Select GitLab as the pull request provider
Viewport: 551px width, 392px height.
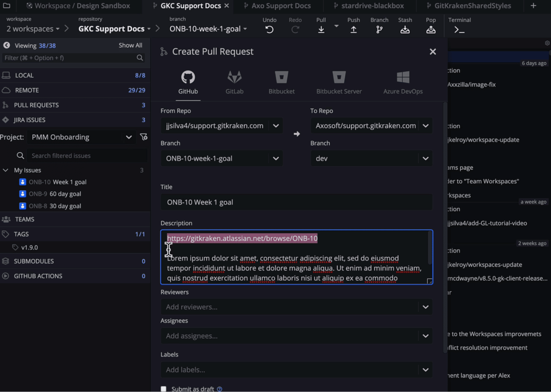(234, 82)
